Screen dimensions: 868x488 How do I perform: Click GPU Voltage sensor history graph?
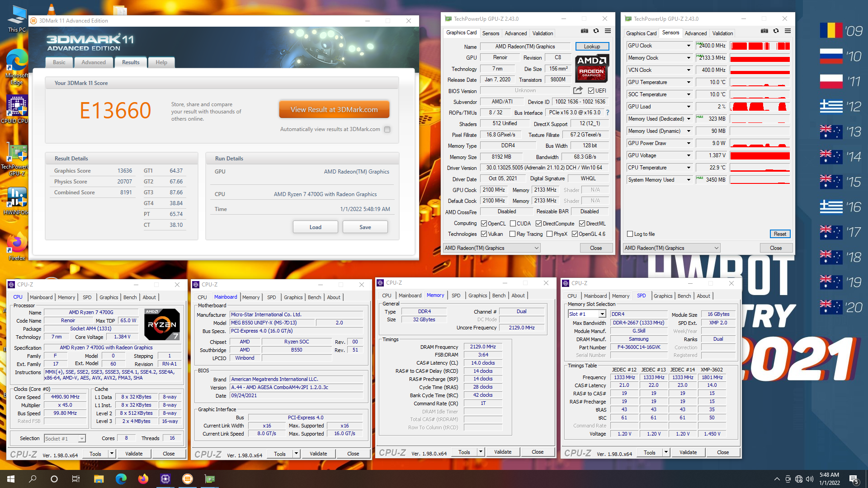coord(760,155)
